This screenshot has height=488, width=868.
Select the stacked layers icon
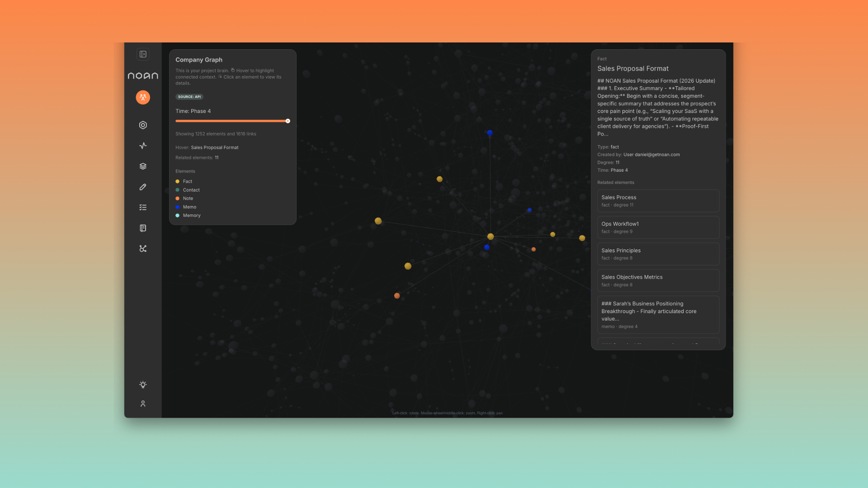point(143,166)
